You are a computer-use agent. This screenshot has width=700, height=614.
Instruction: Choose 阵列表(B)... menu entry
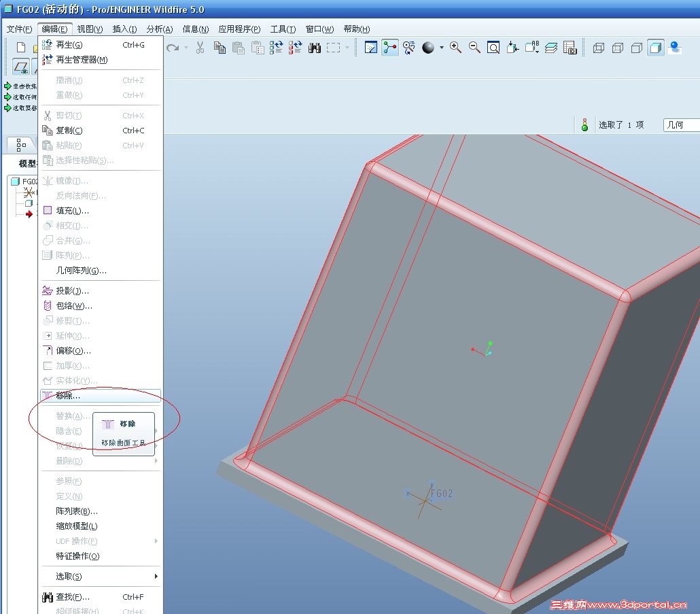pyautogui.click(x=100, y=511)
